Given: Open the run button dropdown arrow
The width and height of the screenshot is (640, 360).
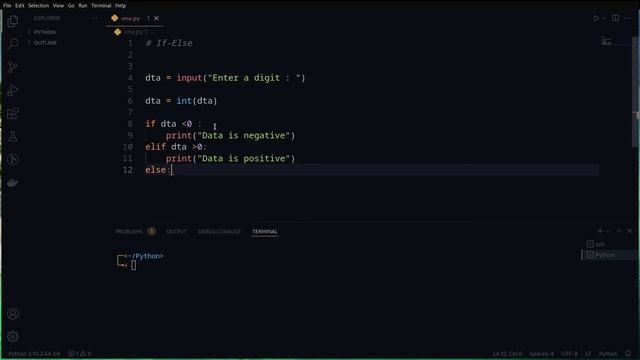Looking at the screenshot, I should 604,18.
